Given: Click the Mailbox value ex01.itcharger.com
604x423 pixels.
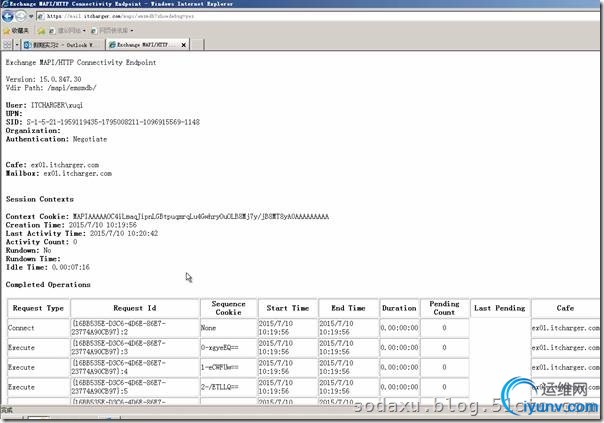Looking at the screenshot, I should coord(77,173).
